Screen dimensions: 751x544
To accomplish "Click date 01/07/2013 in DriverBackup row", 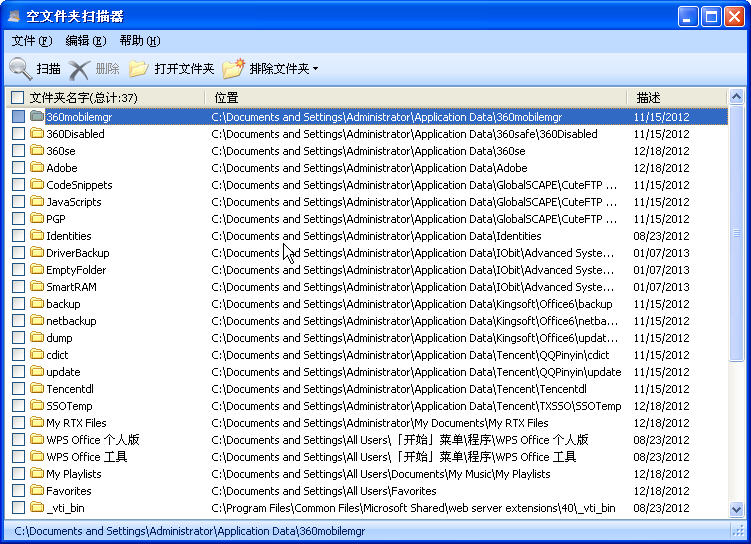I will coord(661,253).
